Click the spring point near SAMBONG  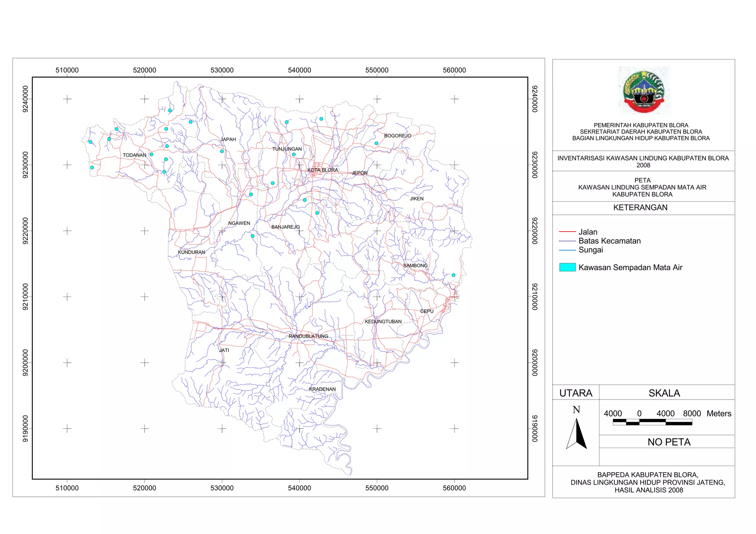tap(453, 275)
